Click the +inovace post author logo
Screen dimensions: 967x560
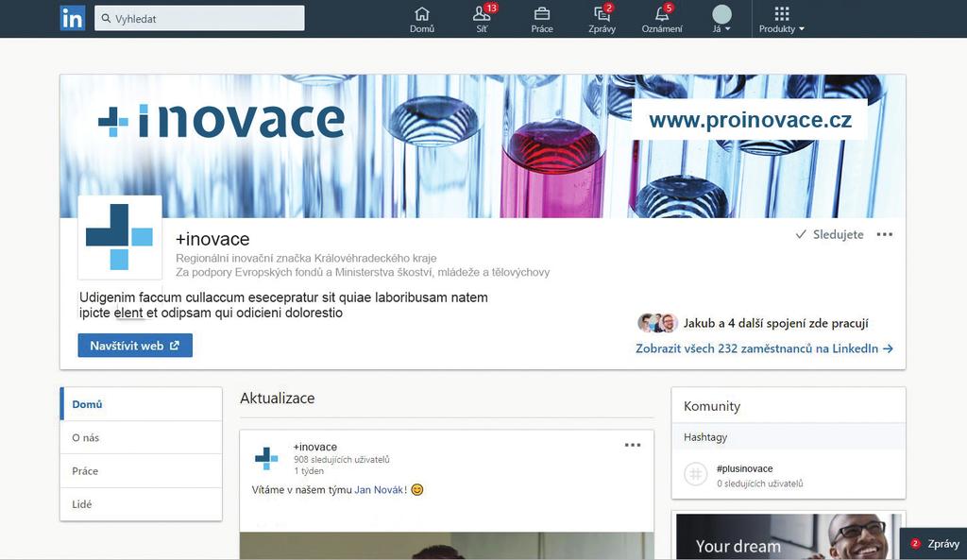266,459
